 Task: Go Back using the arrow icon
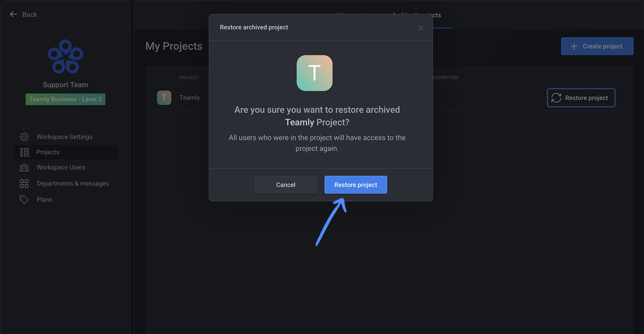pos(14,14)
